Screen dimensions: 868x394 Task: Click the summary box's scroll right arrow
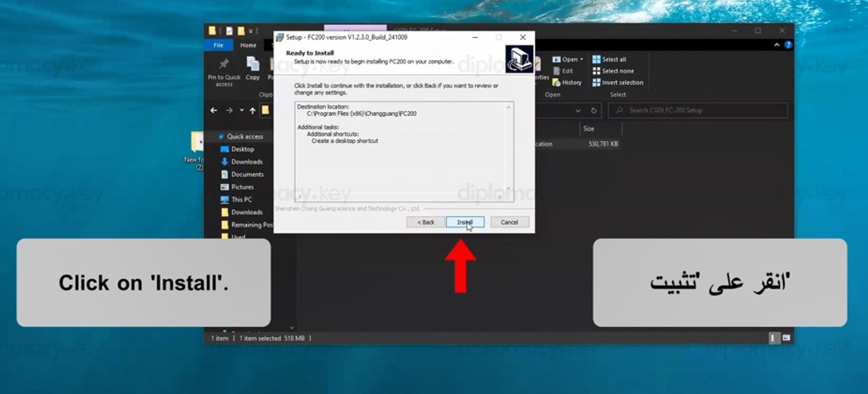tap(501, 197)
